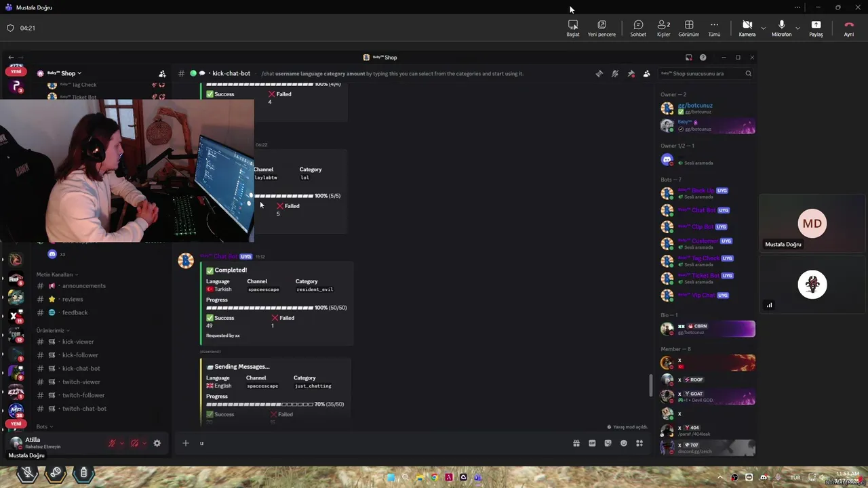Click the CBRN member in Bio list

pos(707,329)
